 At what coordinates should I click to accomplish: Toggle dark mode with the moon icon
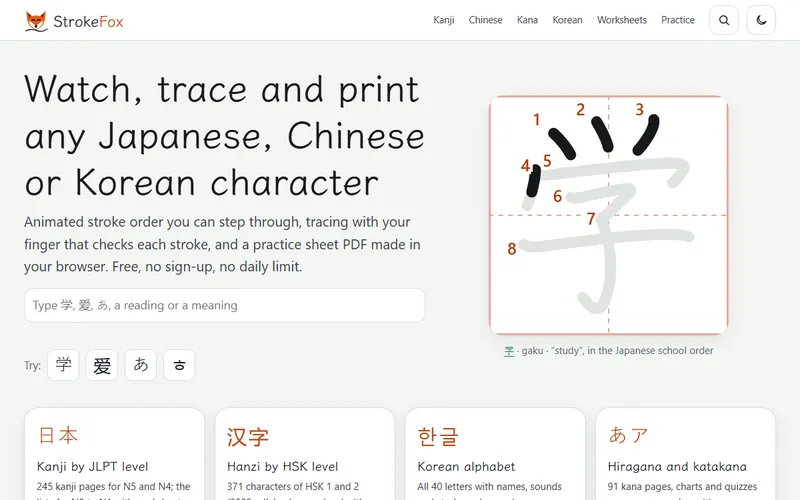click(x=761, y=20)
